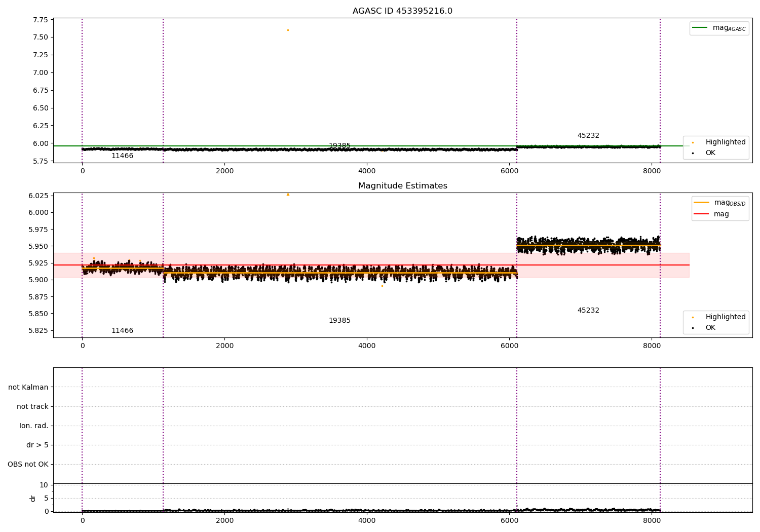This screenshot has width=760, height=532.
Task: Click the 2000 x-tick under bottom plot
Action: pyautogui.click(x=224, y=520)
